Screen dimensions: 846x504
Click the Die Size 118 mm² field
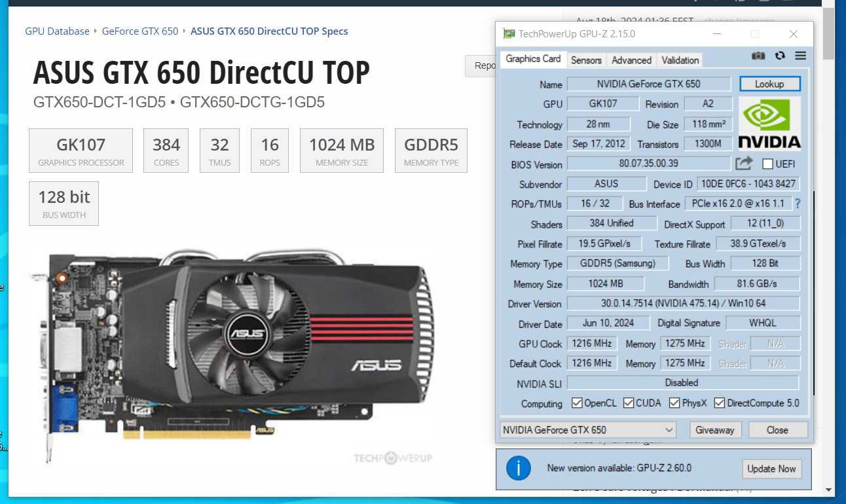click(x=708, y=124)
